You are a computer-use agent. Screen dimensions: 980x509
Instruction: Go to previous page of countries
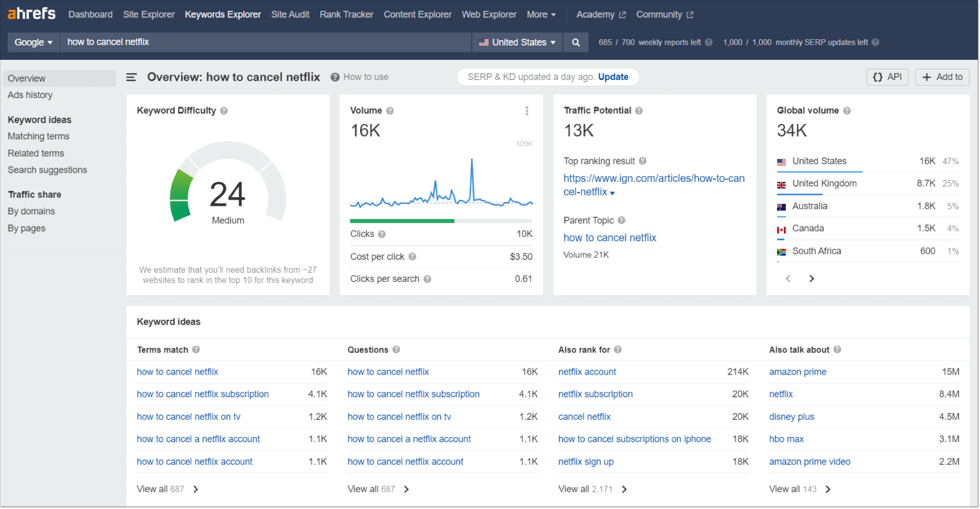[x=788, y=279]
